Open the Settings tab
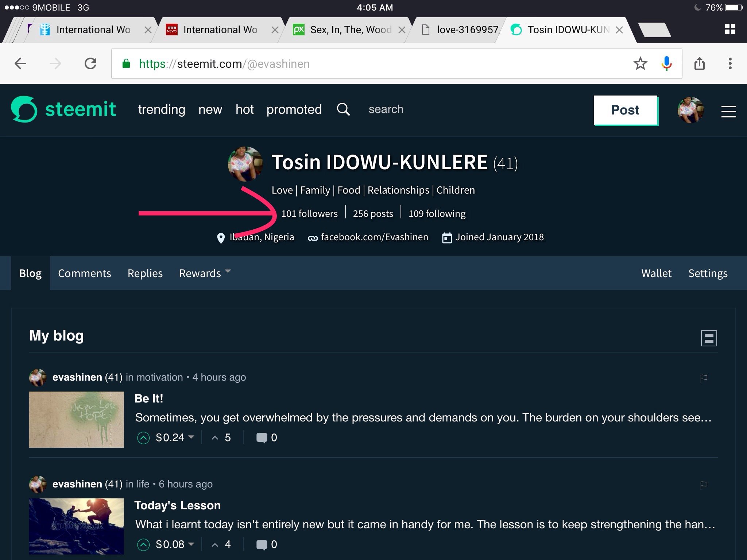Image resolution: width=747 pixels, height=560 pixels. tap(708, 273)
